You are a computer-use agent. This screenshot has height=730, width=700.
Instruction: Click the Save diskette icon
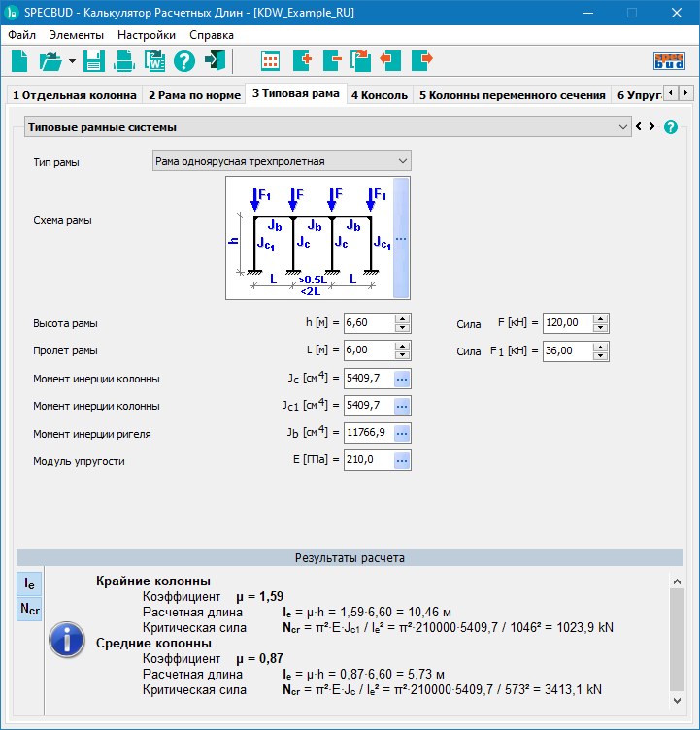point(94,61)
